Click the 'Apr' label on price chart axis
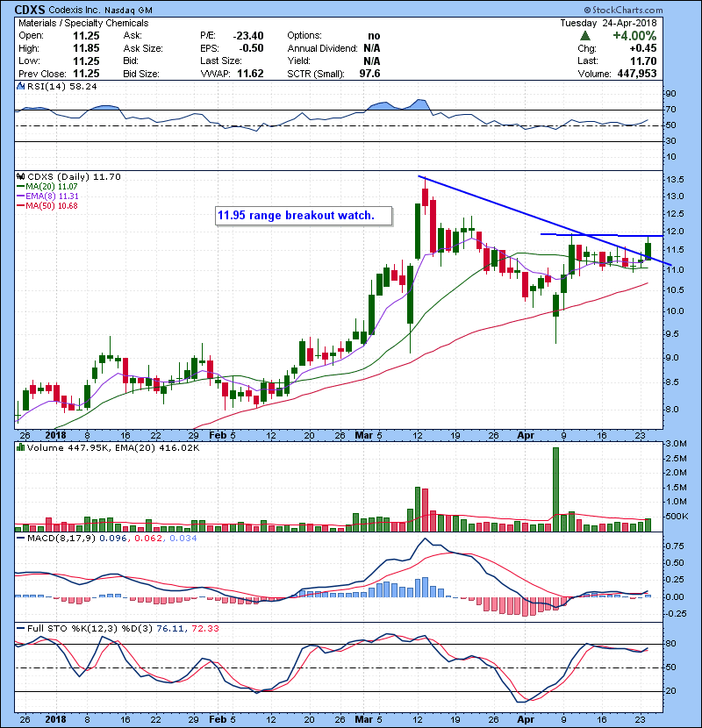702x728 pixels. (x=525, y=436)
